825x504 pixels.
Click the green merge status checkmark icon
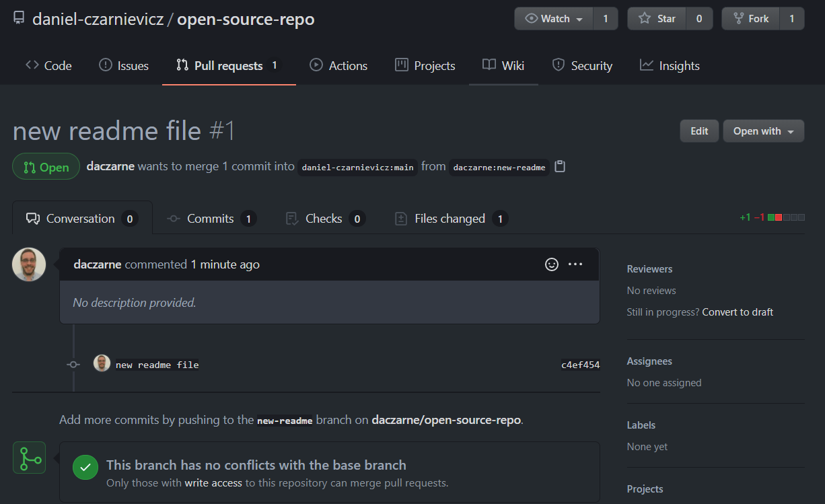click(x=85, y=467)
